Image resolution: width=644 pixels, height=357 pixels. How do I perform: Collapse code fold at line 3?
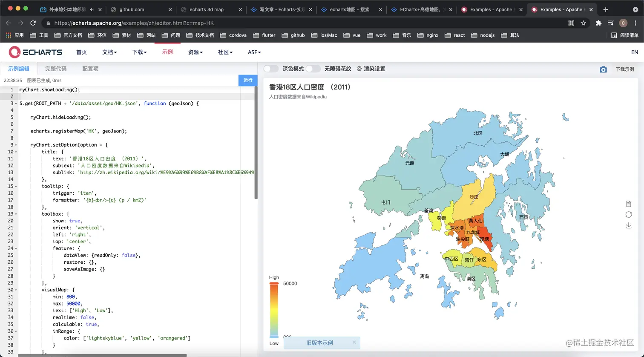click(16, 104)
